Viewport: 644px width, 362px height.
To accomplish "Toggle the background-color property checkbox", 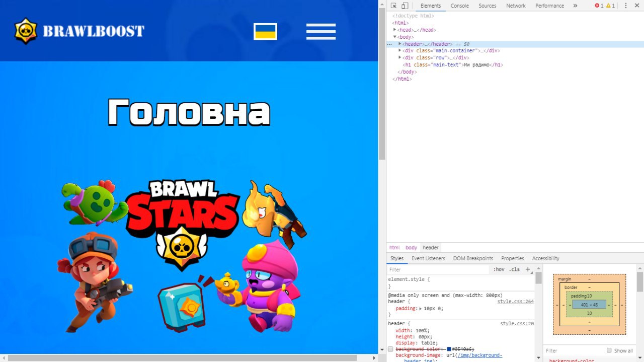I will 390,349.
